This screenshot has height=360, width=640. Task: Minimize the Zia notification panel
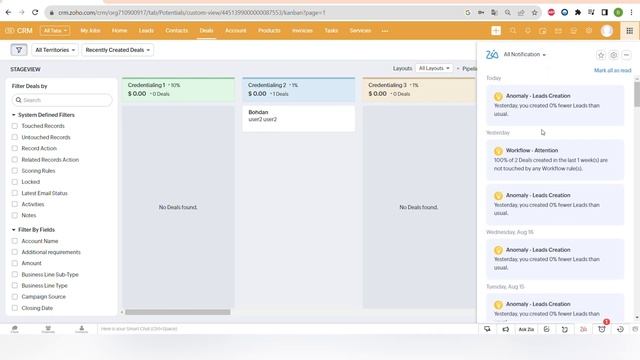627,55
